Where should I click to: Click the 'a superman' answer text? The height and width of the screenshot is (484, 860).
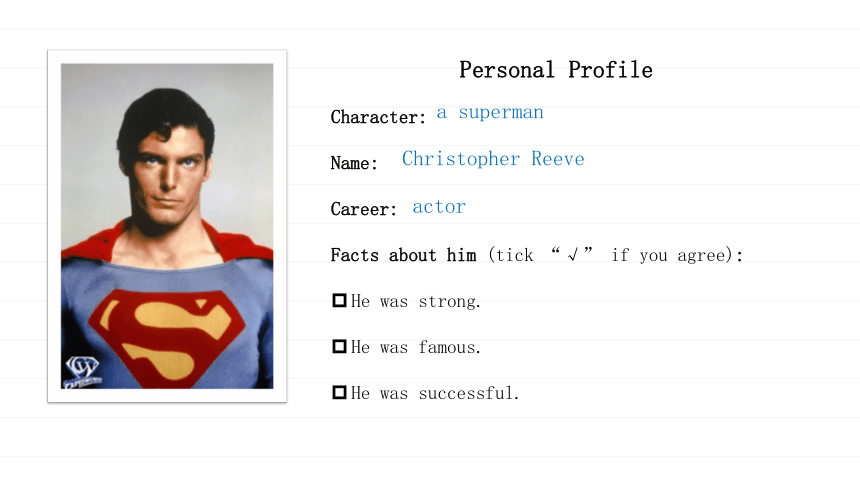pyautogui.click(x=490, y=112)
